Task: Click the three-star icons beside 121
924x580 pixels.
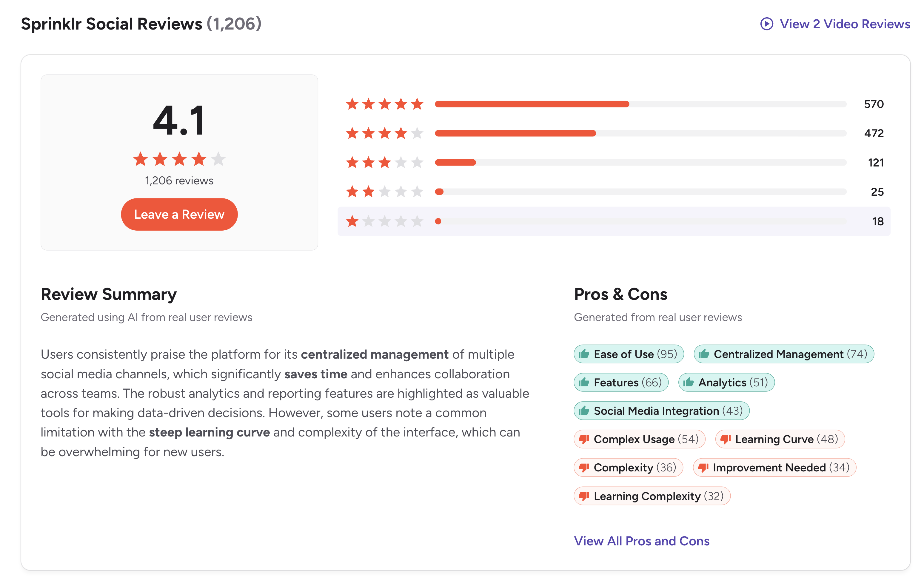Action: click(384, 162)
